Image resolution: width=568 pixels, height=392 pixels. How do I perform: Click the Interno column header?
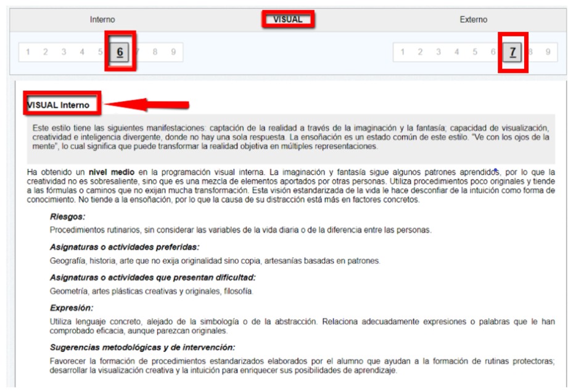tap(102, 20)
